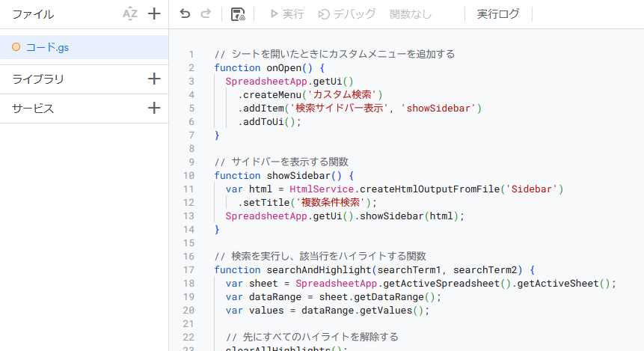
Task: Click the サービス section label
Action: click(x=33, y=109)
